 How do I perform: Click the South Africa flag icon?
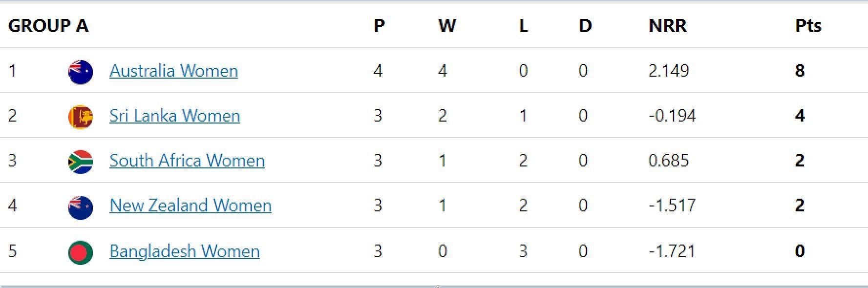pyautogui.click(x=81, y=162)
